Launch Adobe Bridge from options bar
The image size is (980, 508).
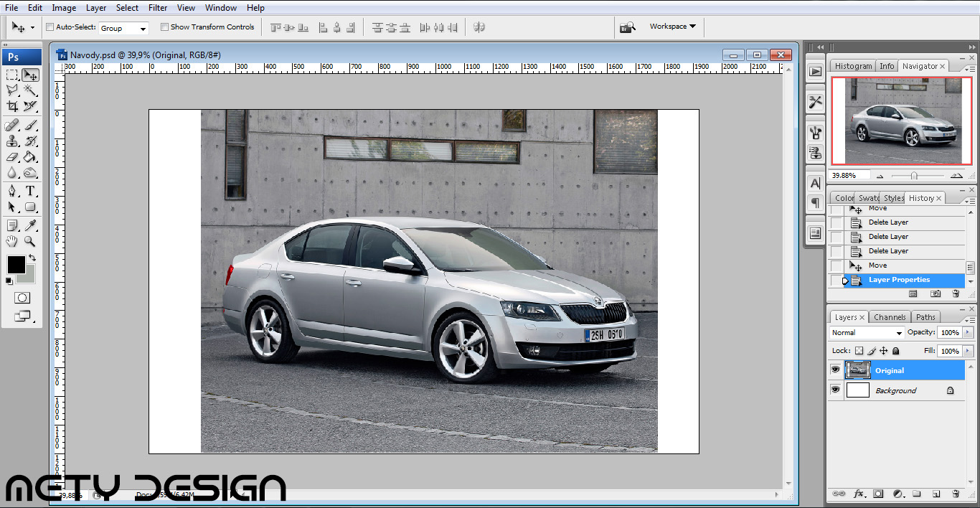click(627, 27)
